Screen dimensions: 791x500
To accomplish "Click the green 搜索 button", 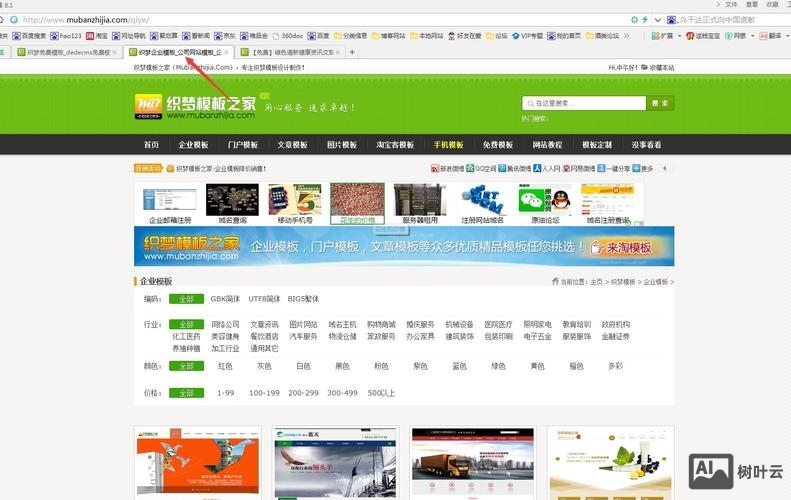I will [660, 103].
